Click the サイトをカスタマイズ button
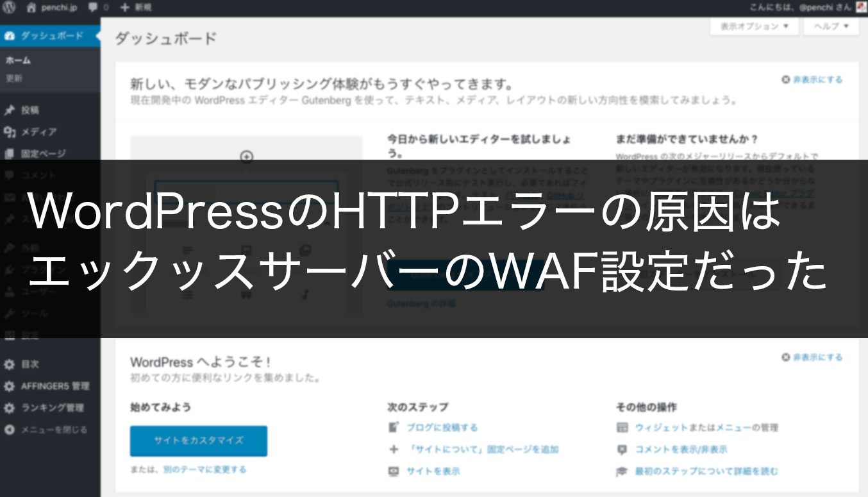868x497 pixels. point(199,441)
